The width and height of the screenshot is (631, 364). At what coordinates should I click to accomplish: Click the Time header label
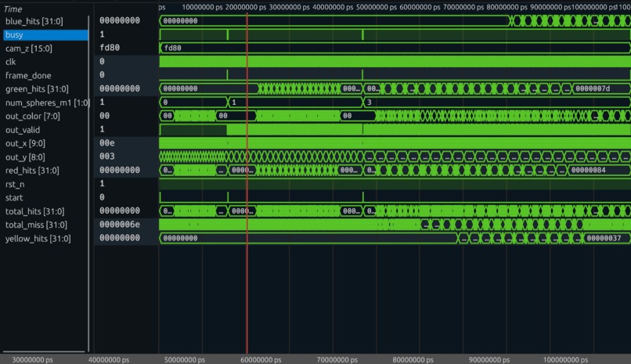(x=13, y=9)
